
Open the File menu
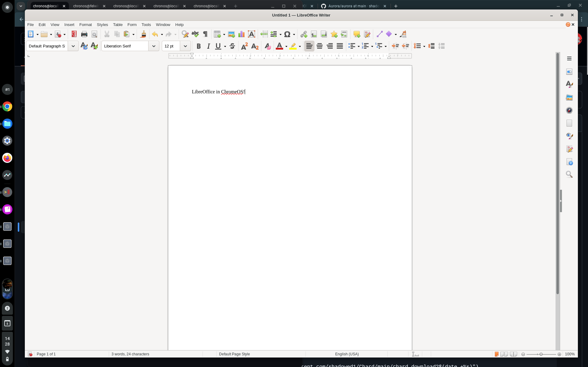tap(30, 24)
